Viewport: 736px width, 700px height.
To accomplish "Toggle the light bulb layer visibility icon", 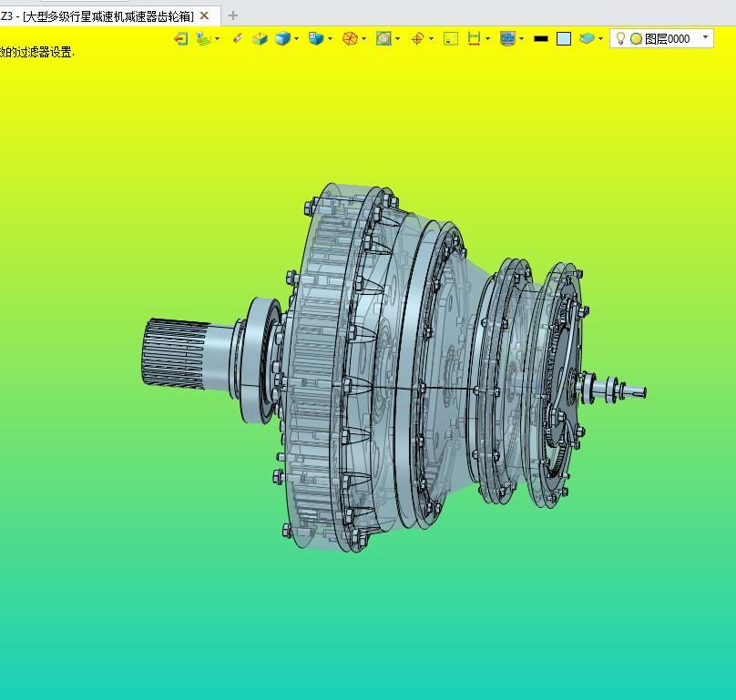I will click(620, 38).
